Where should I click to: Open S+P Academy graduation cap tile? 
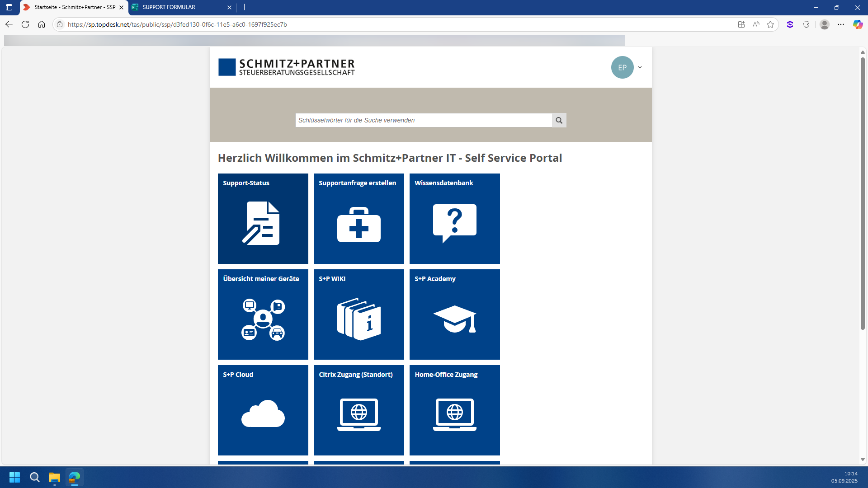pyautogui.click(x=454, y=314)
